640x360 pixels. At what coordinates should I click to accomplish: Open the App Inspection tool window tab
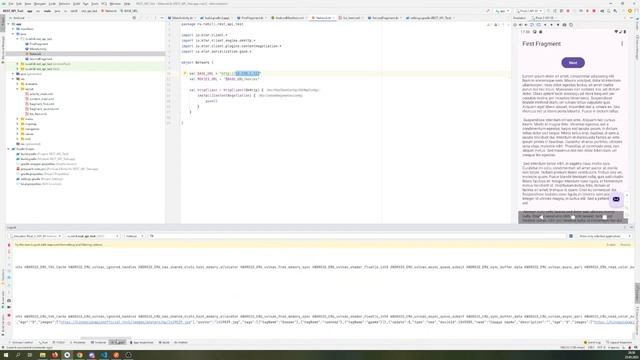pos(142,342)
